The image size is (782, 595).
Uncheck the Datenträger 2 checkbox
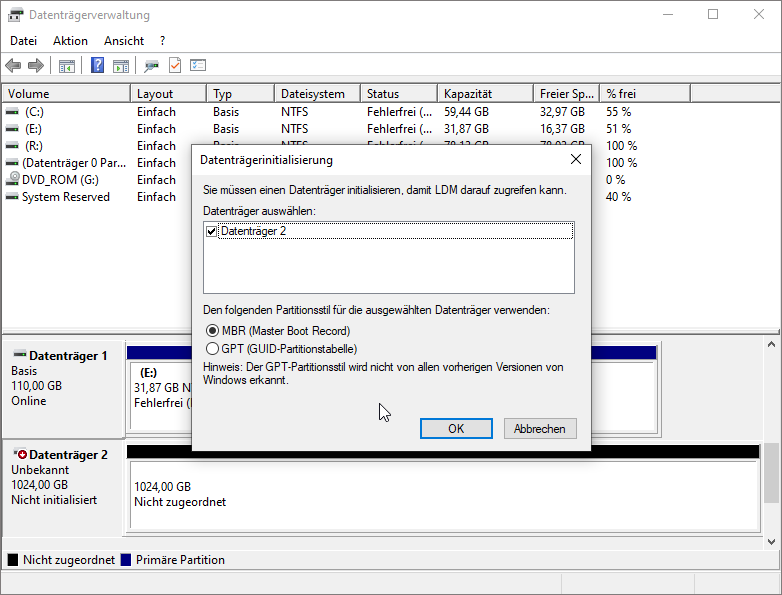(211, 231)
